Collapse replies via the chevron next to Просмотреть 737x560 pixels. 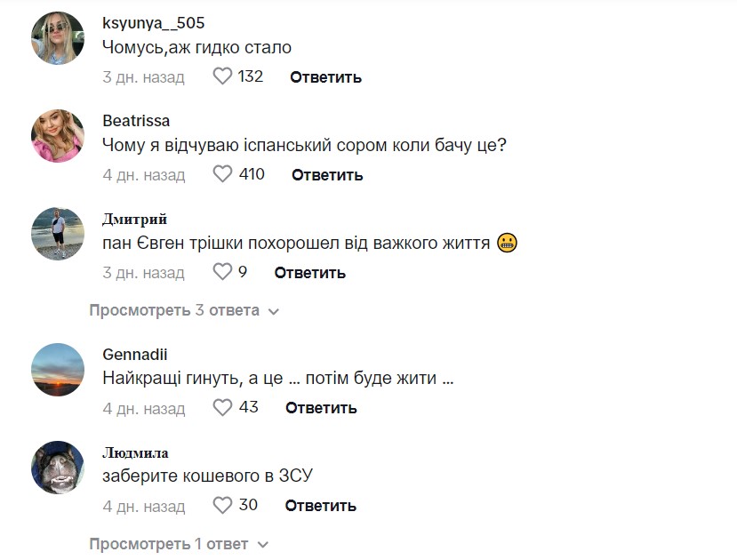(274, 311)
